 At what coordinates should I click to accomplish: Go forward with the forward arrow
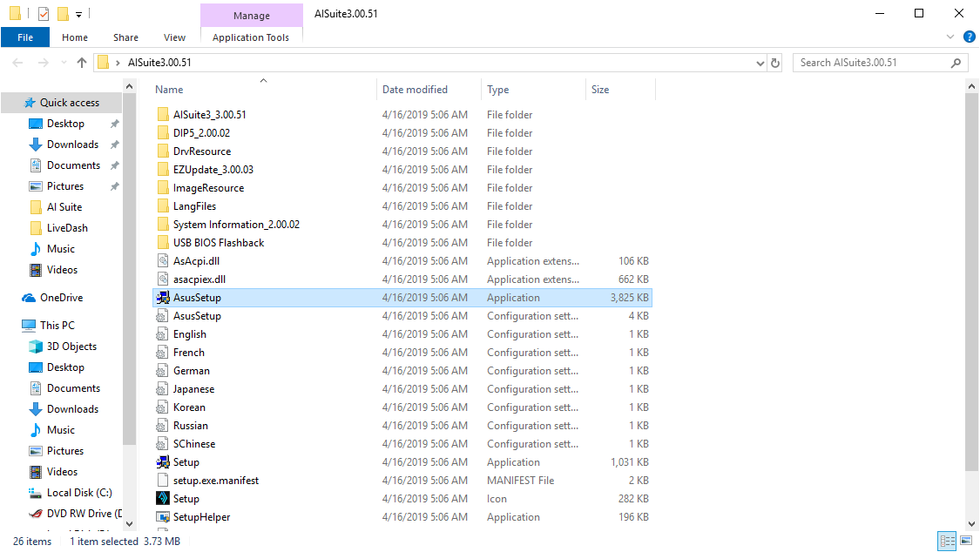pyautogui.click(x=44, y=63)
